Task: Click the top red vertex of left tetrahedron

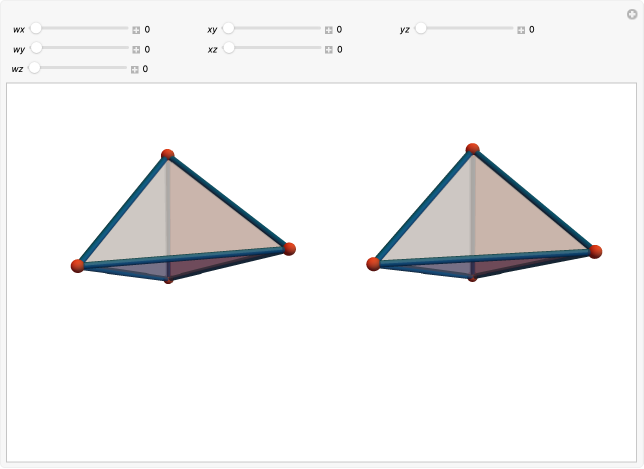Action: (x=168, y=155)
